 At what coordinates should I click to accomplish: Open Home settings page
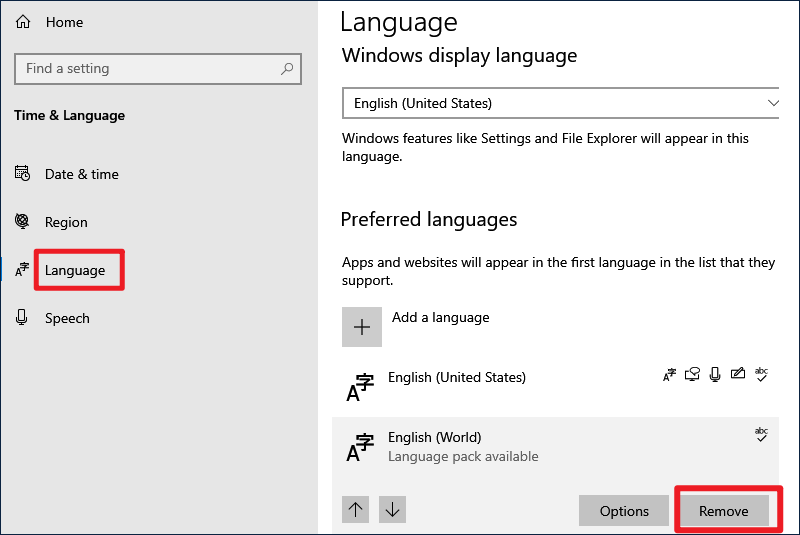click(x=64, y=22)
